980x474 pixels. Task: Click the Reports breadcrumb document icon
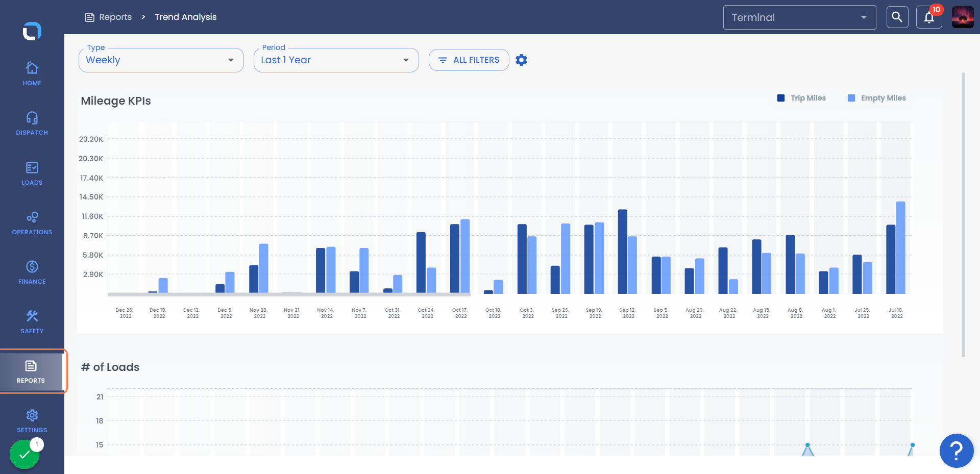90,17
